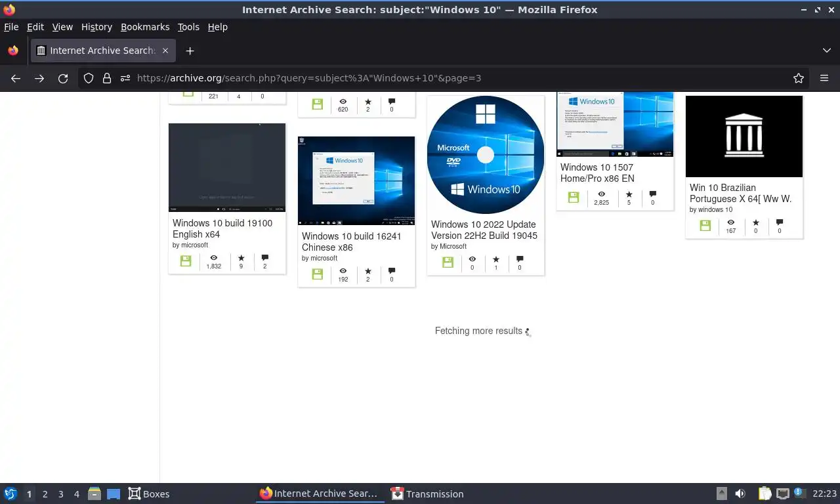This screenshot has width=840, height=504.
Task: Click software icon on build 19100 card
Action: pyautogui.click(x=186, y=261)
